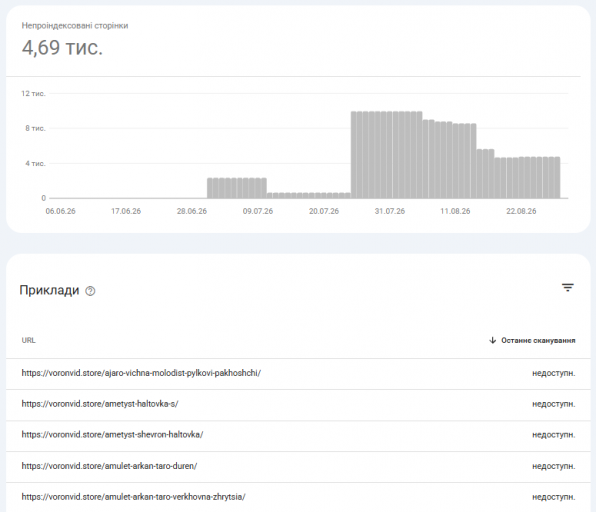Open the amulet-arkan-taro-verkhovna-zhrytsia URL row

pos(298,498)
